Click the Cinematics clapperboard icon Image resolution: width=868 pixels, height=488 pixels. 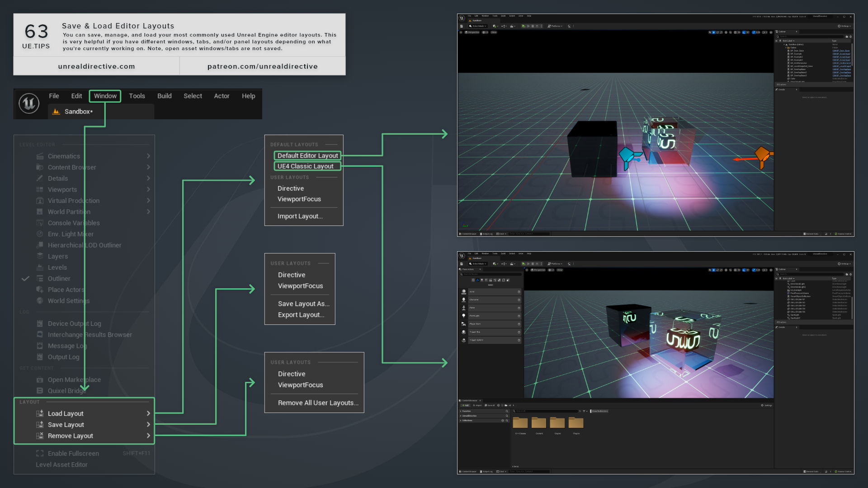click(40, 156)
